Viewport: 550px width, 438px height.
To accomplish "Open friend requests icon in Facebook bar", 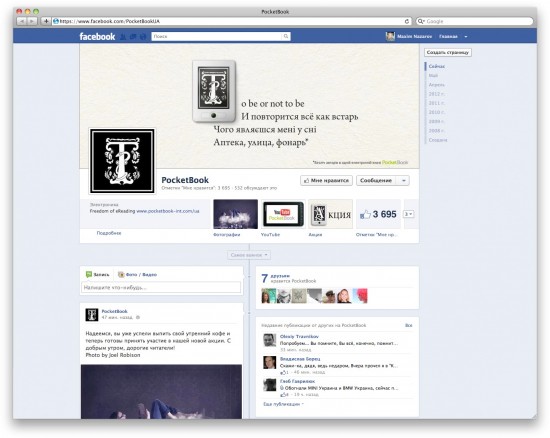I will (123, 36).
